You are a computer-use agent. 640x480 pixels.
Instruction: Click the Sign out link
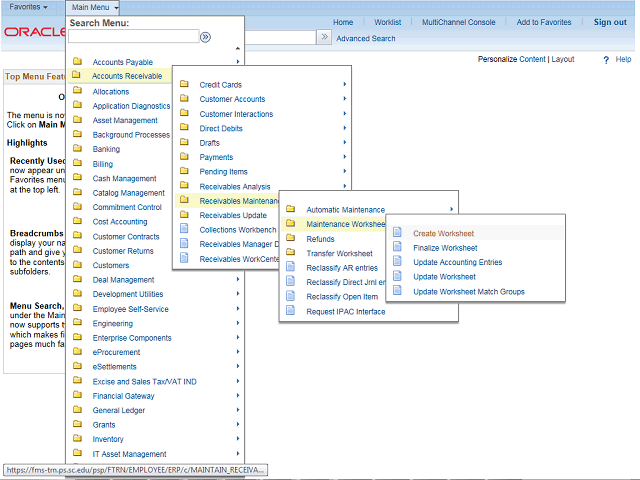pyautogui.click(x=610, y=22)
